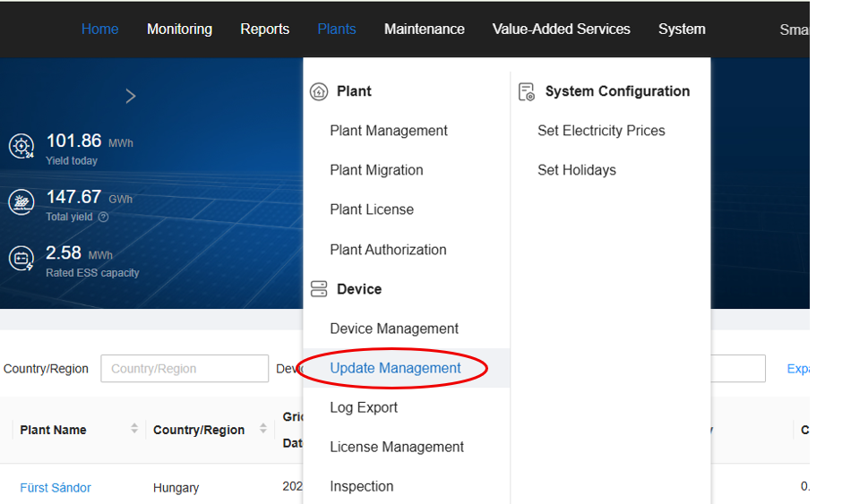The image size is (842, 504).
Task: Select Log Export menu entry
Action: (364, 407)
